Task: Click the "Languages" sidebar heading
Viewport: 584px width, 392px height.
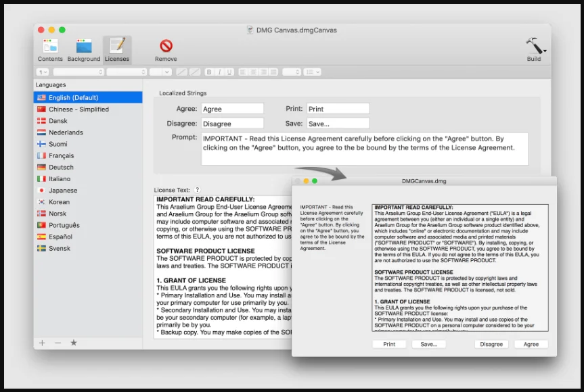Action: [51, 84]
